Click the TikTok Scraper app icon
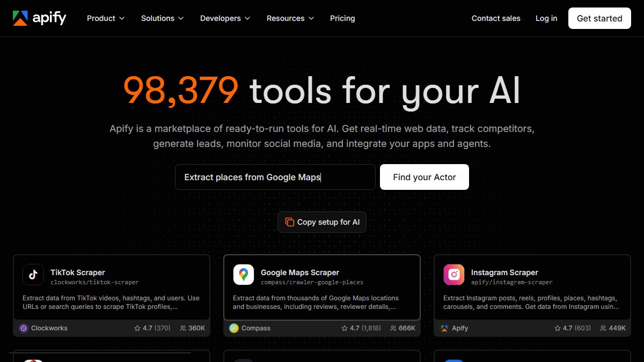This screenshot has width=644, height=362. [x=33, y=275]
